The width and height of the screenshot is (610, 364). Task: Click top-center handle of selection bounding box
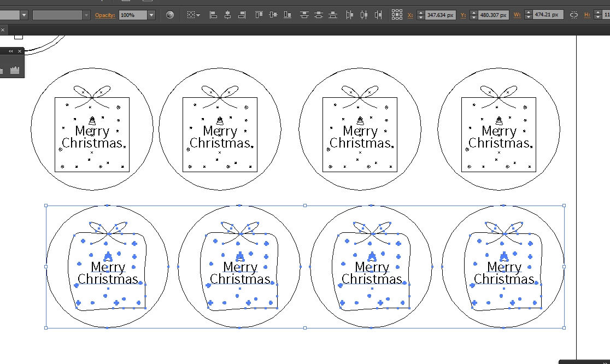pyautogui.click(x=305, y=206)
